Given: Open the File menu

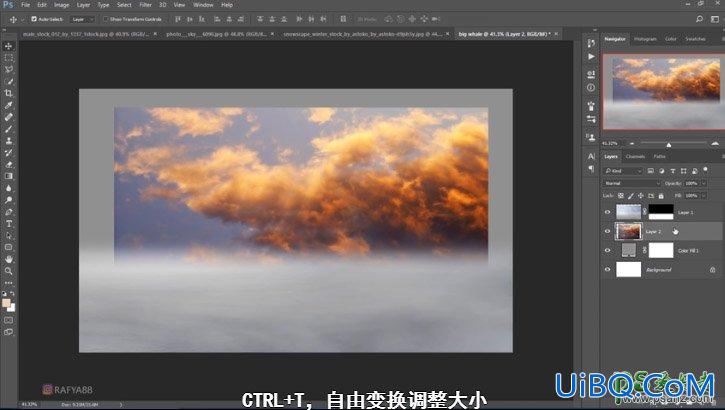Looking at the screenshot, I should pyautogui.click(x=25, y=5).
